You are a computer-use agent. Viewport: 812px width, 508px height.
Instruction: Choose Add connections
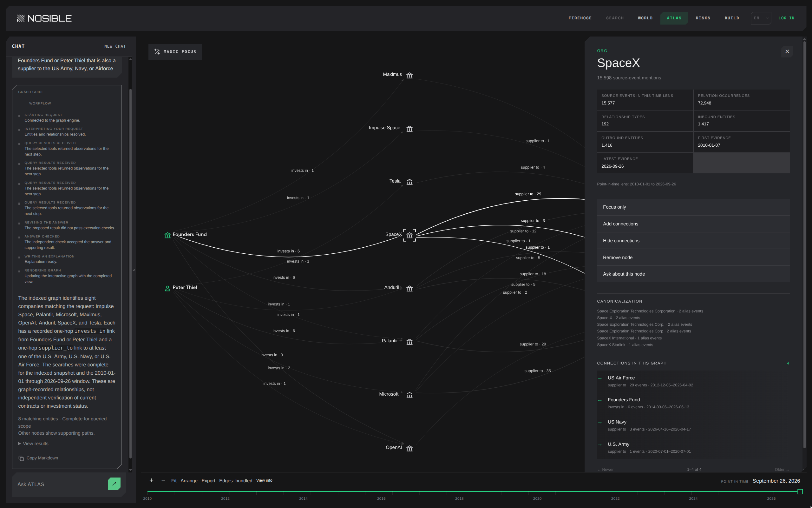(x=693, y=224)
